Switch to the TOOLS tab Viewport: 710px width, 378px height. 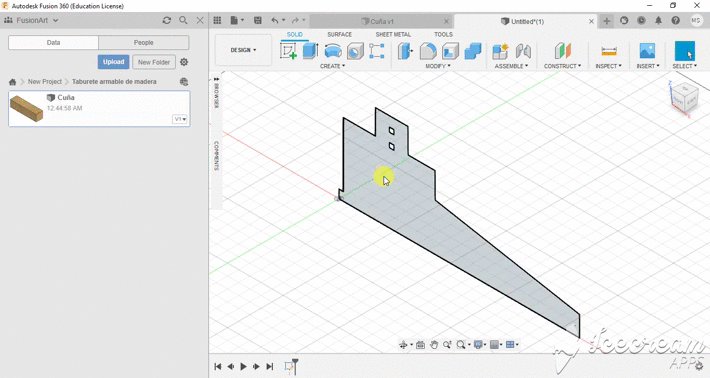(443, 34)
